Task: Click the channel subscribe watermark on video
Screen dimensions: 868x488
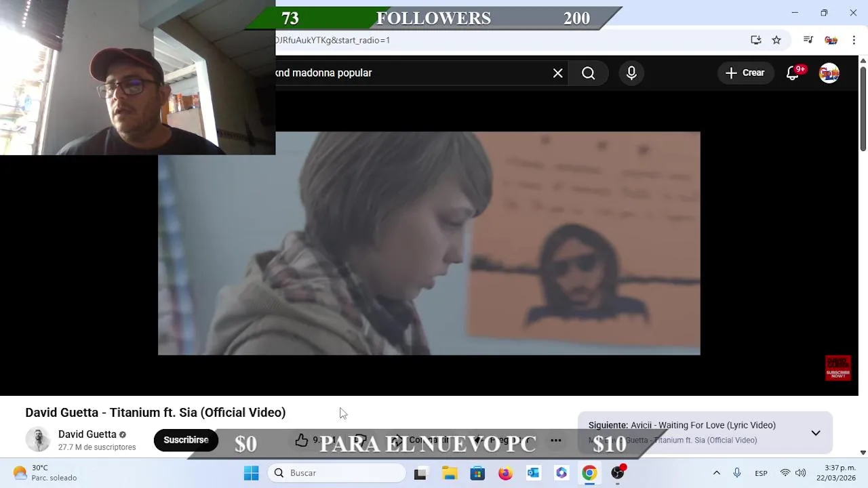Action: point(837,367)
